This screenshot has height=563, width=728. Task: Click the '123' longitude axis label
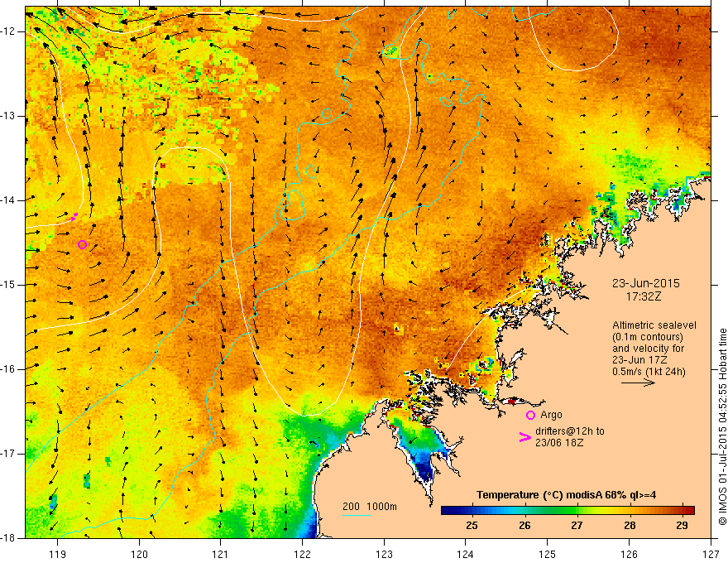coord(384,554)
